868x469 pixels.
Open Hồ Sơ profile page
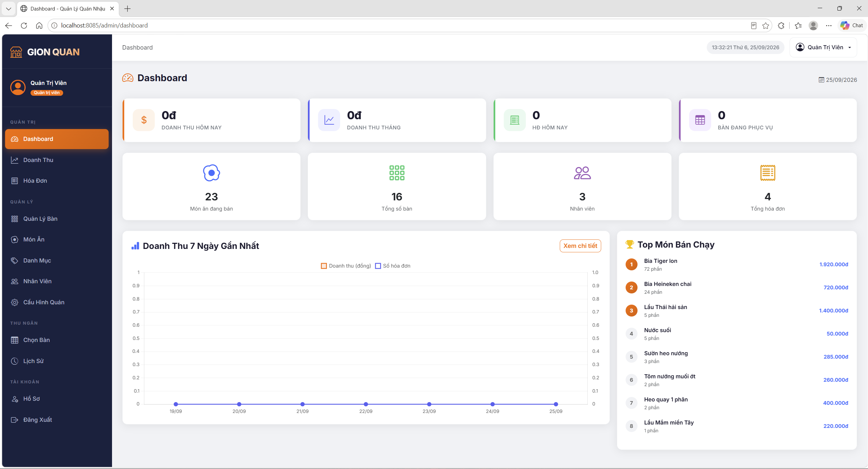point(57,399)
